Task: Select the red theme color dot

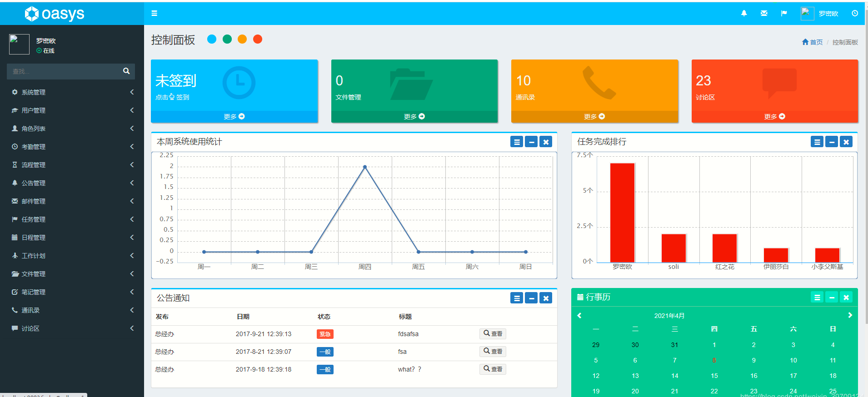Action: [258, 39]
